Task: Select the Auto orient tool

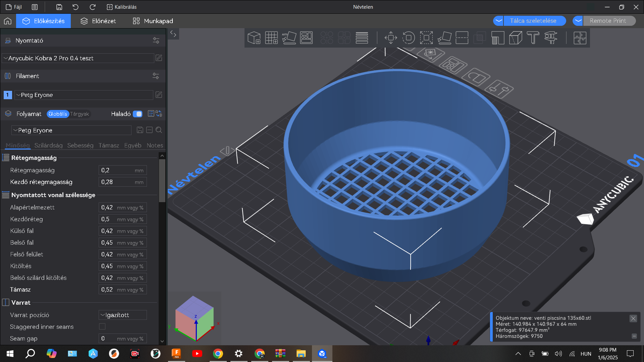Action: pos(289,38)
